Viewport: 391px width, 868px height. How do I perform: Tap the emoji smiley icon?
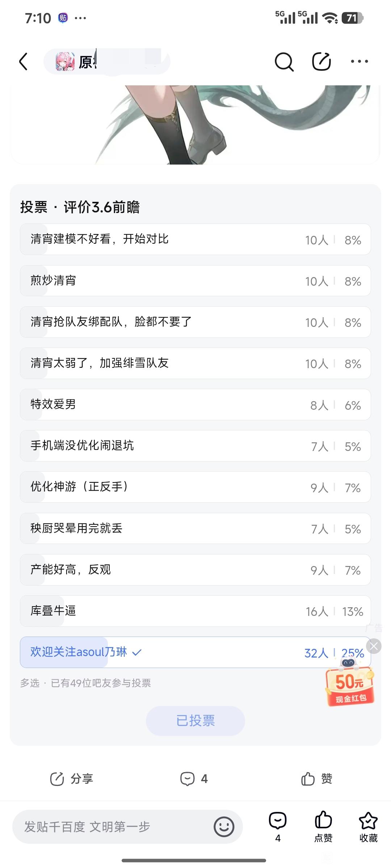(x=224, y=827)
